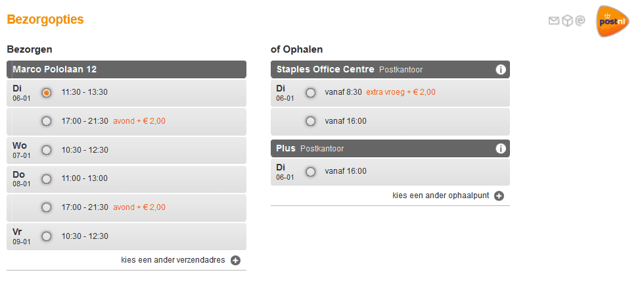Click the envelope mail icon

(554, 21)
